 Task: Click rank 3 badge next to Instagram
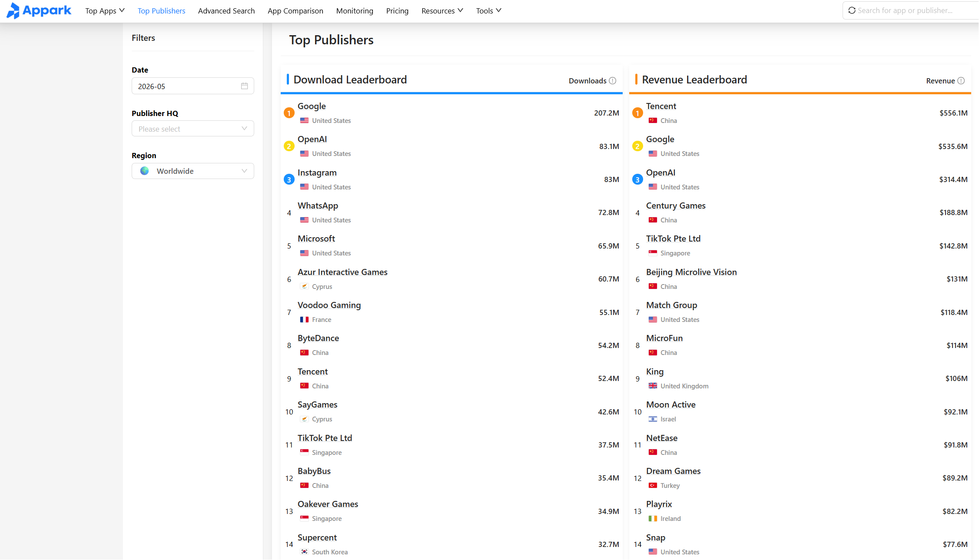pos(289,179)
